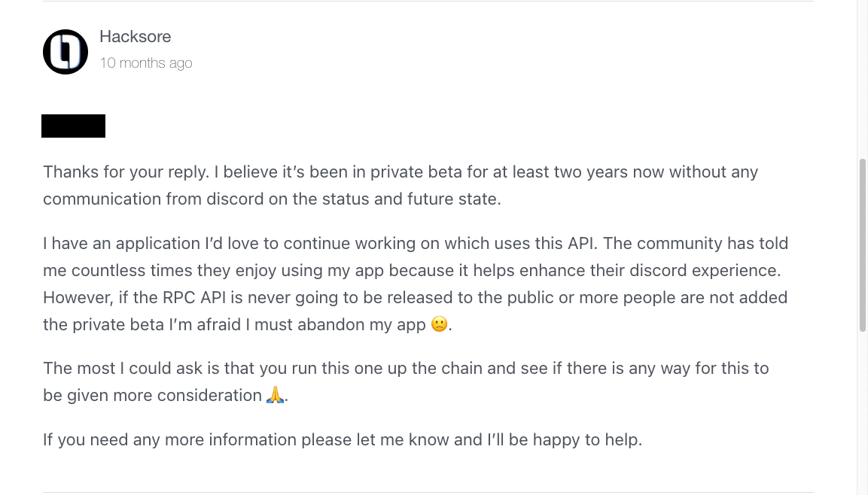Open the "10 months ago" timestamp link

click(145, 63)
